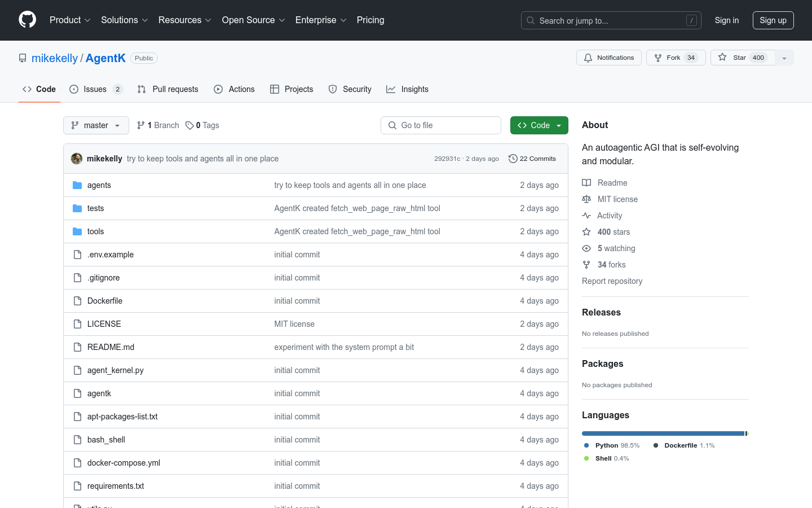The width and height of the screenshot is (812, 508).
Task: View the 5 watching link
Action: click(616, 248)
